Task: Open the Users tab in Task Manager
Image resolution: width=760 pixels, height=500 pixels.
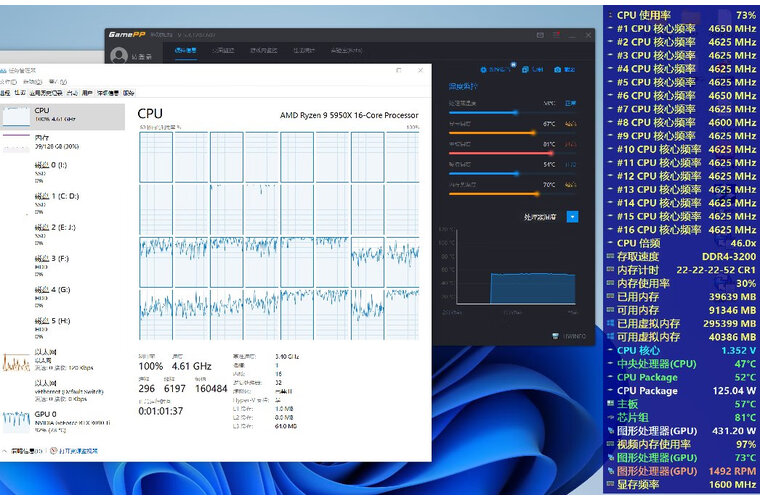Action: click(x=87, y=92)
